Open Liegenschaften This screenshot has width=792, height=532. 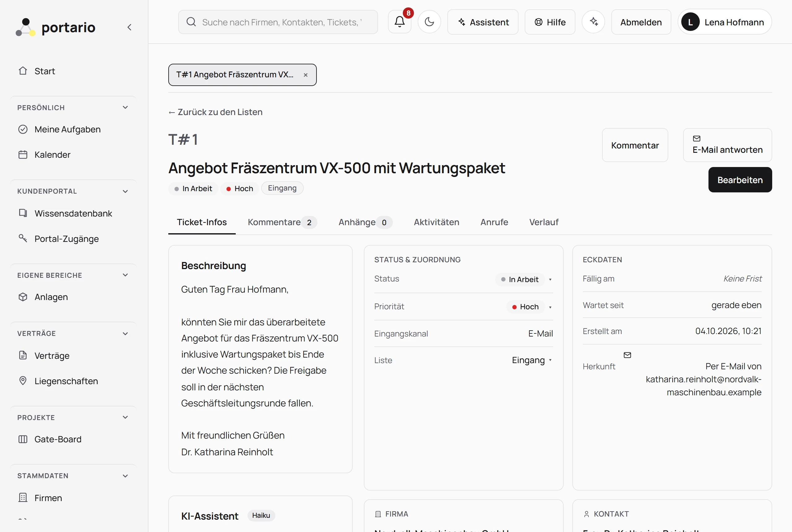tap(74, 381)
